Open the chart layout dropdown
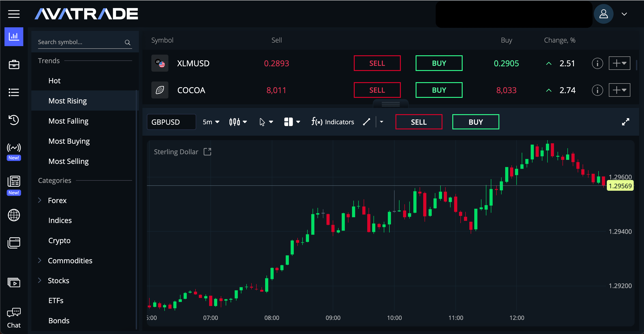Image resolution: width=644 pixels, height=334 pixels. pos(292,122)
